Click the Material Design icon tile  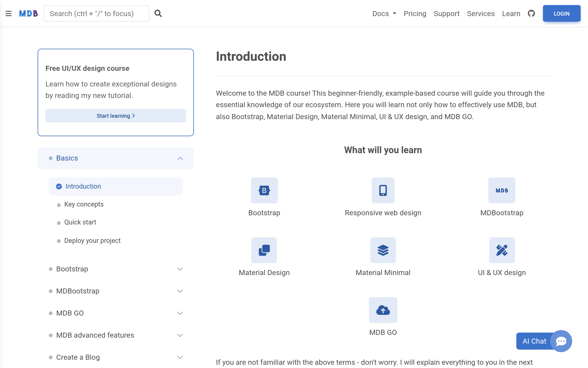tap(264, 250)
